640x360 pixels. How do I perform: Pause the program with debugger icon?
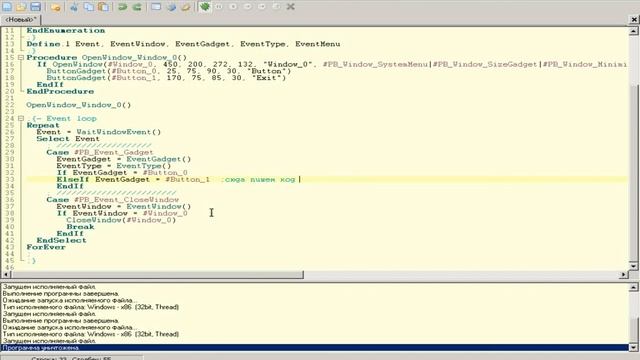point(219,7)
